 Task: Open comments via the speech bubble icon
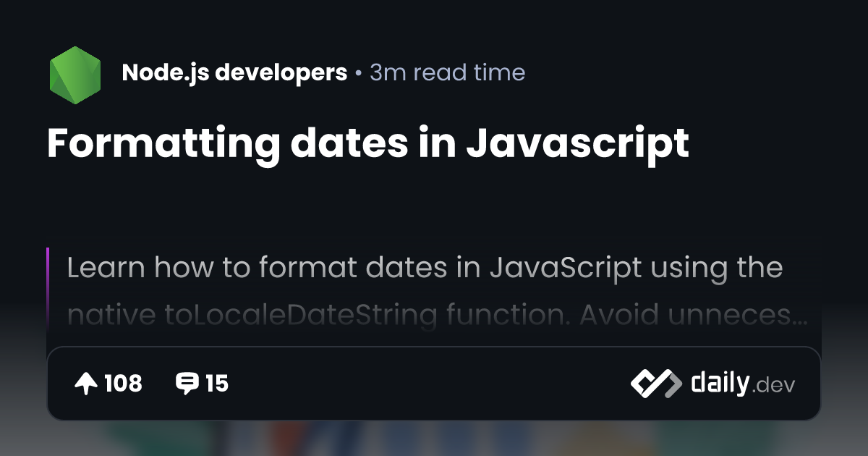click(187, 384)
